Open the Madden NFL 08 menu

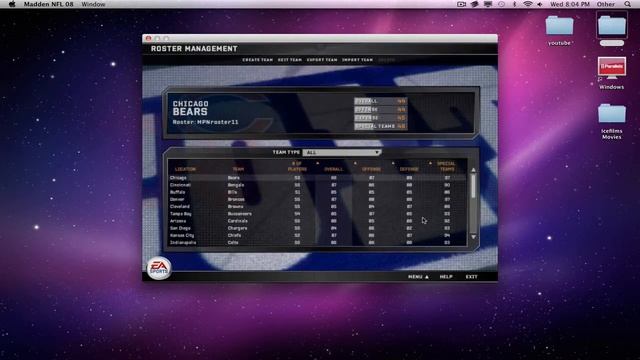49,4
